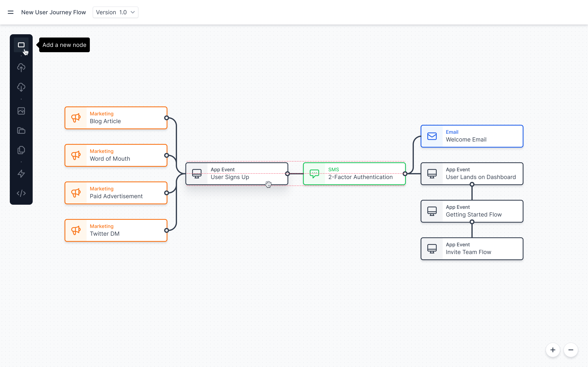Click the New User Journey Flow title
This screenshot has width=588, height=367.
pyautogui.click(x=53, y=12)
